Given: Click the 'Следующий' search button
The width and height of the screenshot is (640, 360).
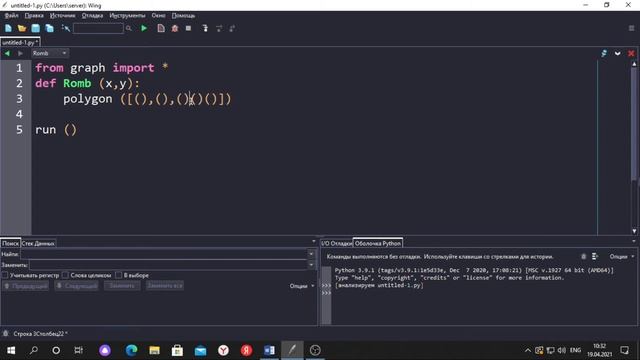Looking at the screenshot, I should tap(77, 286).
